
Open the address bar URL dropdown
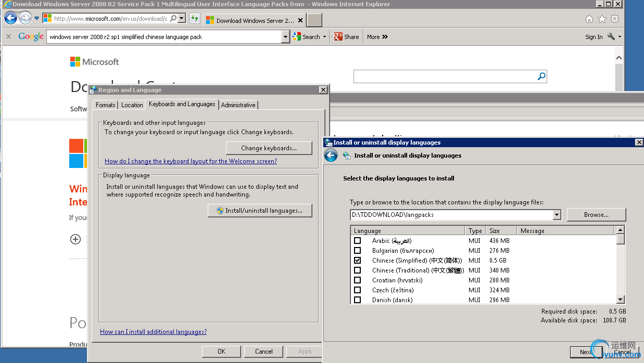[x=182, y=18]
